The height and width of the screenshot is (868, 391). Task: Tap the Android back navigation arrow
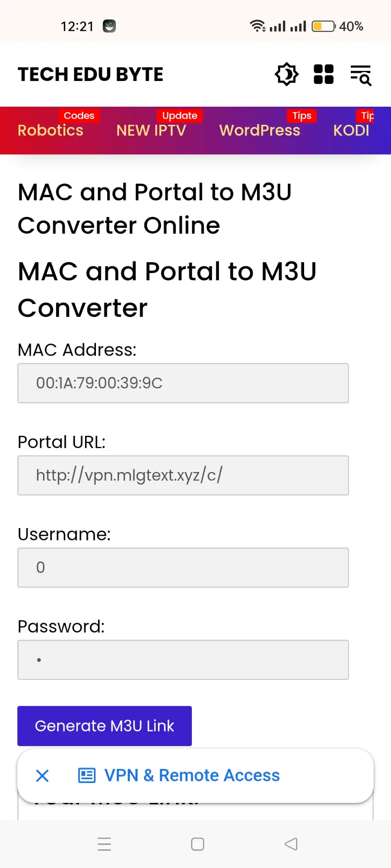point(291,844)
